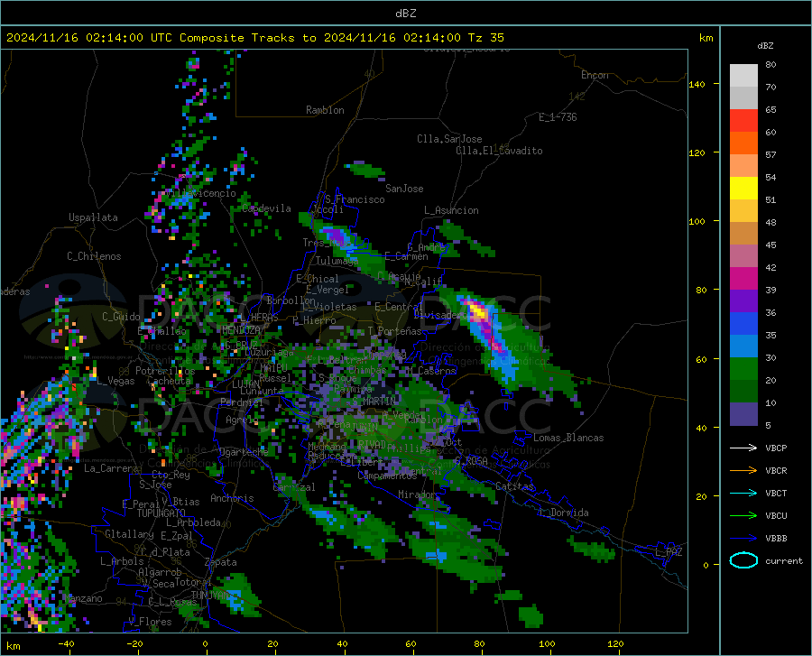Click the Clla.SanJose map label

point(449,139)
